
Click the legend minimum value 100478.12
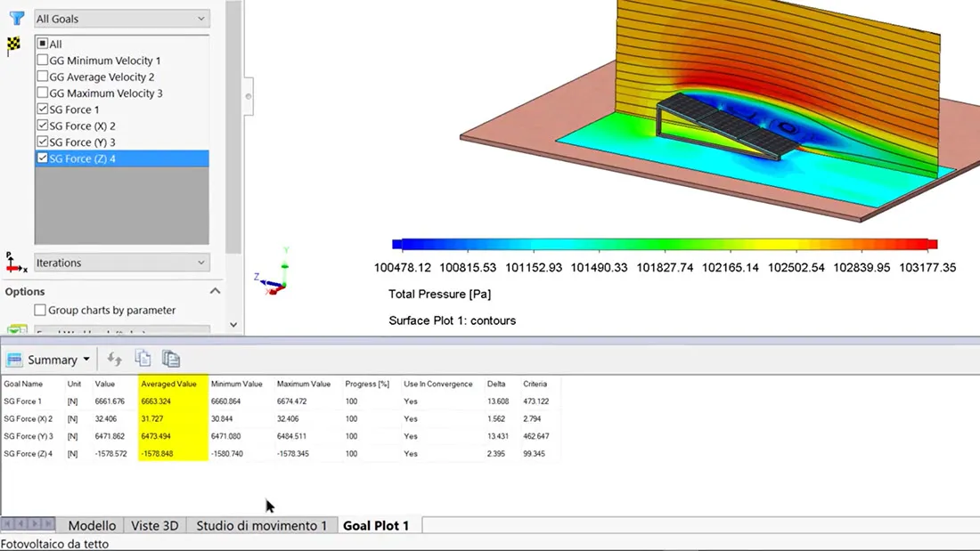pyautogui.click(x=403, y=267)
